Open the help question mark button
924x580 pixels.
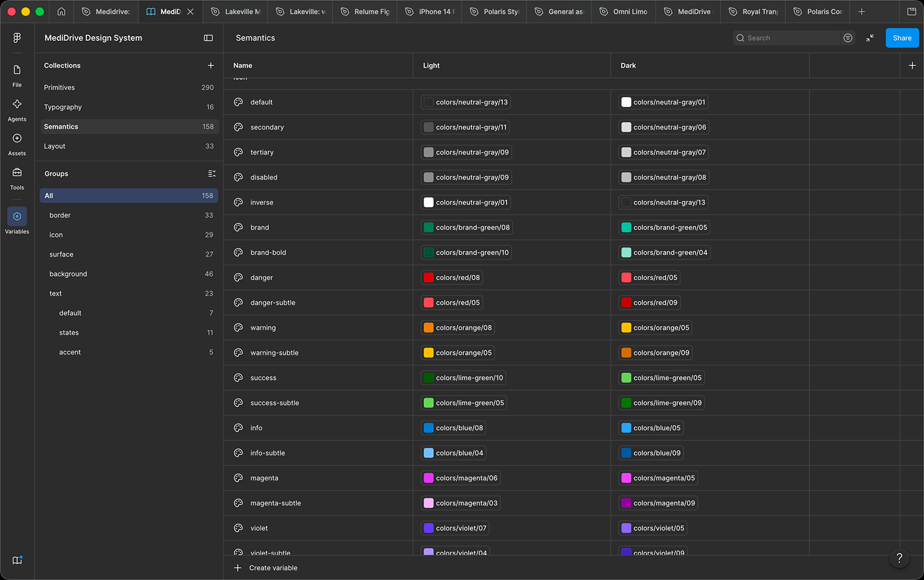[899, 557]
